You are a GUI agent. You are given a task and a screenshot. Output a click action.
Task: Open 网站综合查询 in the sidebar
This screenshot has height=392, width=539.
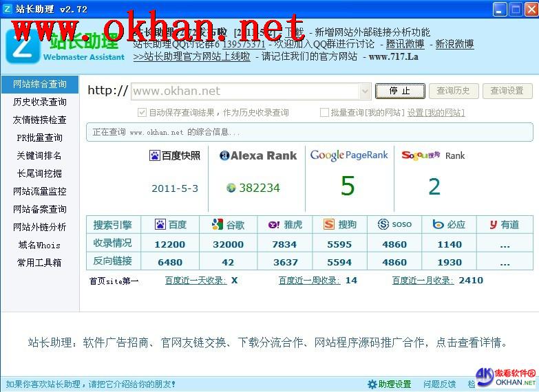pyautogui.click(x=40, y=84)
